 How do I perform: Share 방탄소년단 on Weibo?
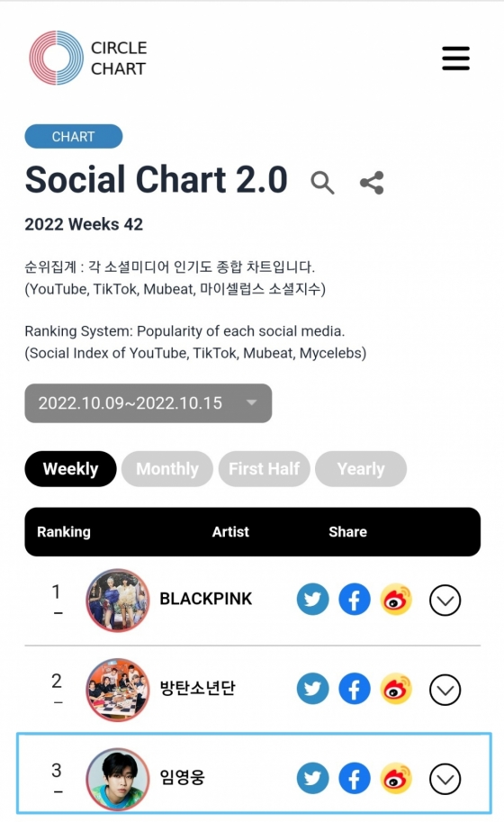point(396,689)
